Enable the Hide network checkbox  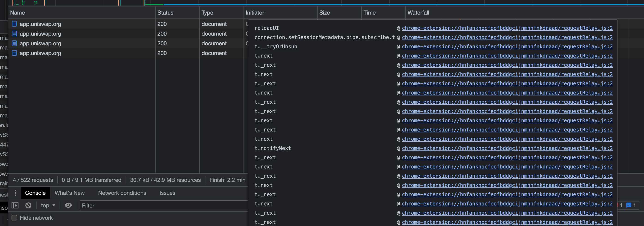14,218
